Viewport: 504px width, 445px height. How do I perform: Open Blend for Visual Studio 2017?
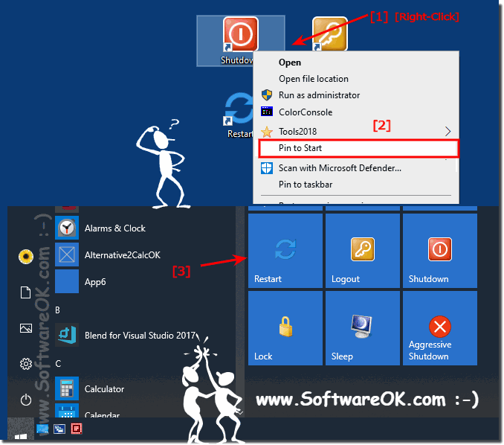145,336
